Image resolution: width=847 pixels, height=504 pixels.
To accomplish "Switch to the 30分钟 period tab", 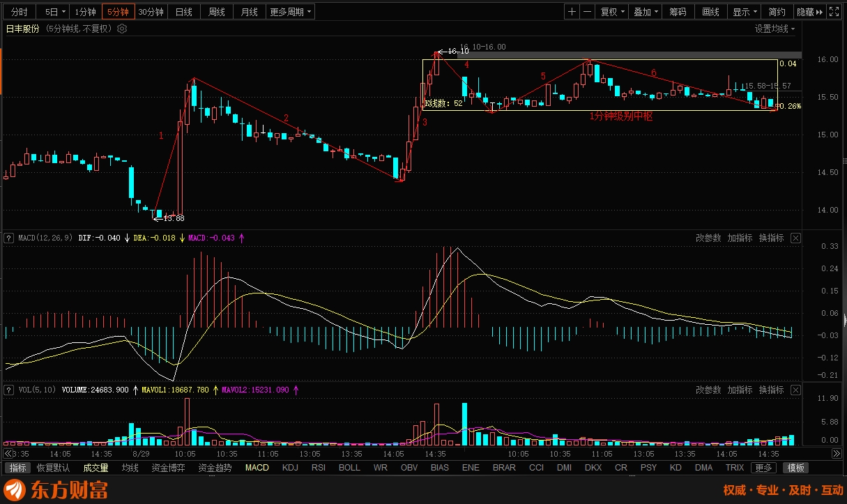I will pyautogui.click(x=151, y=12).
